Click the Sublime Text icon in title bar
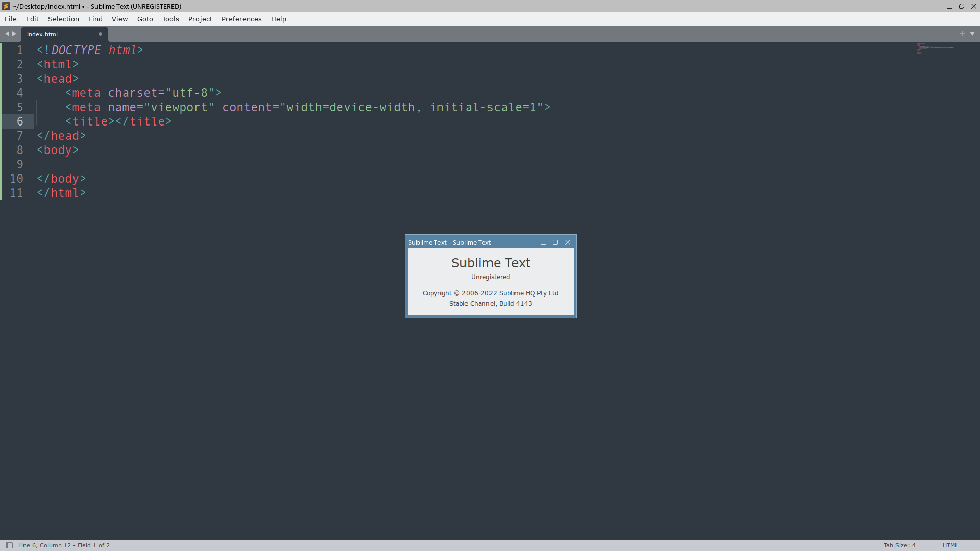The image size is (980, 551). tap(6, 6)
